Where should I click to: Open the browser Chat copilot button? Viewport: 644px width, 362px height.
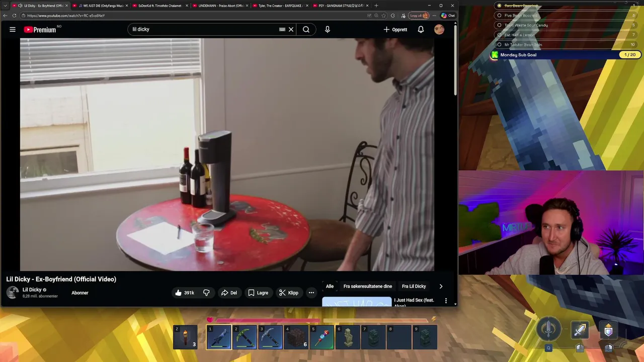pyautogui.click(x=448, y=16)
